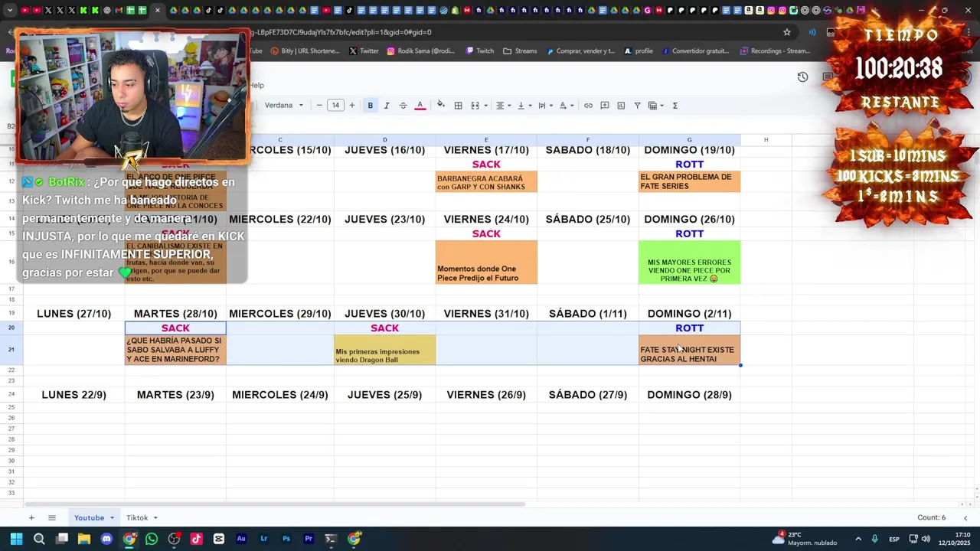The image size is (980, 551).
Task: Select cell '¿QUE HABRÍA PASADO SI SABO SALVABA A LUFFY'
Action: tap(175, 350)
